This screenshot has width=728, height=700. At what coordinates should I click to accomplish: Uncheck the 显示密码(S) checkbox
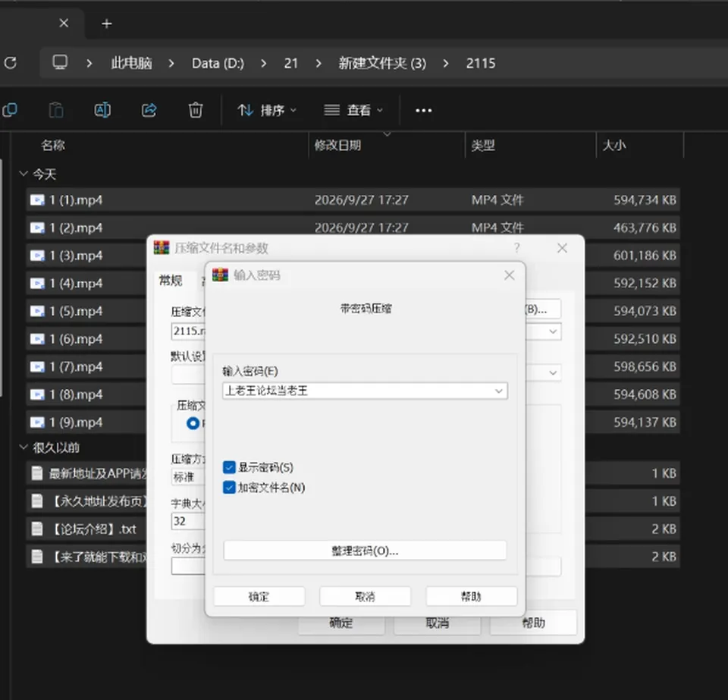point(229,467)
